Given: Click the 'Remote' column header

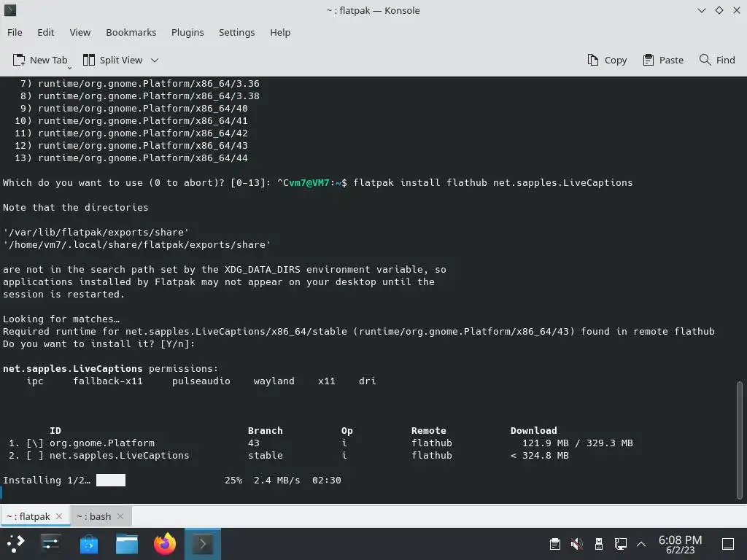Looking at the screenshot, I should [429, 430].
